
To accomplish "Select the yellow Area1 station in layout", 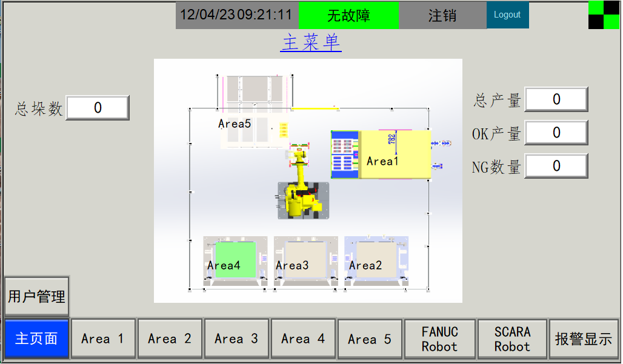I will (396, 155).
